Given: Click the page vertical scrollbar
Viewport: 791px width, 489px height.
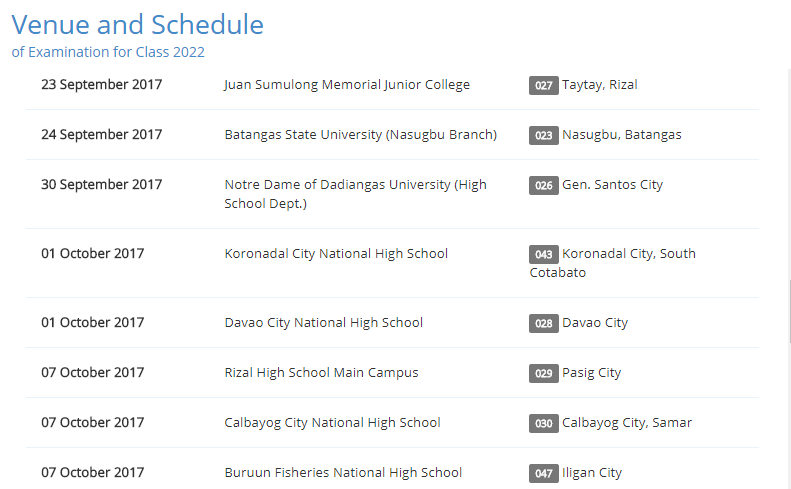Looking at the screenshot, I should click(x=788, y=310).
